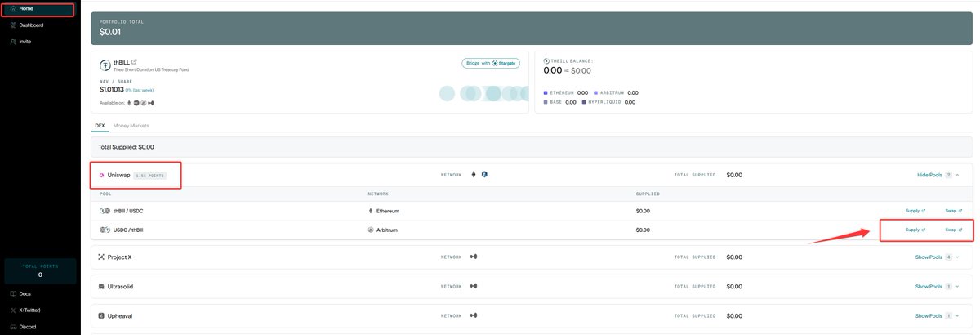Click the Ethereum icon in the Uniswap header row
This screenshot has width=980, height=335.
474,174
